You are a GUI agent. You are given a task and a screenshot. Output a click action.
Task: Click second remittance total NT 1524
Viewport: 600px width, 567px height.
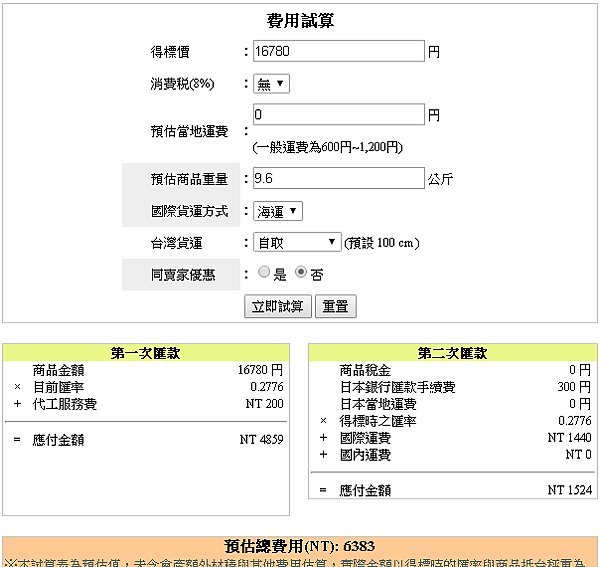(569, 490)
